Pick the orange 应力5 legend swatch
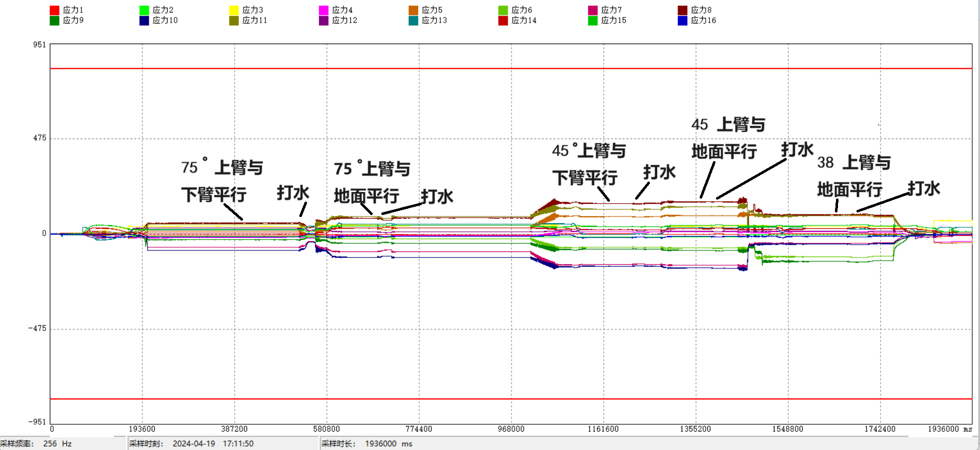The height and width of the screenshot is (450, 980). click(x=413, y=10)
